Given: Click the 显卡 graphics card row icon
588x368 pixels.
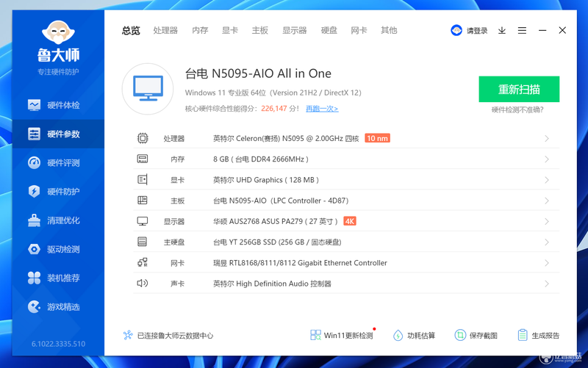Looking at the screenshot, I should pos(143,180).
